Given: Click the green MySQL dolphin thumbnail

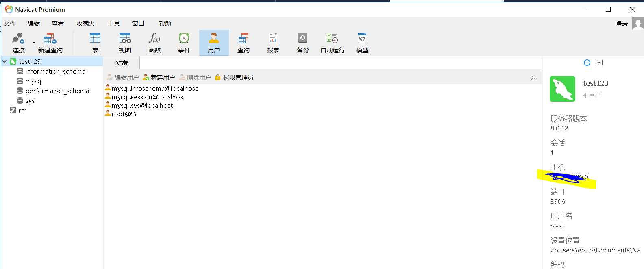Looking at the screenshot, I should pyautogui.click(x=562, y=89).
